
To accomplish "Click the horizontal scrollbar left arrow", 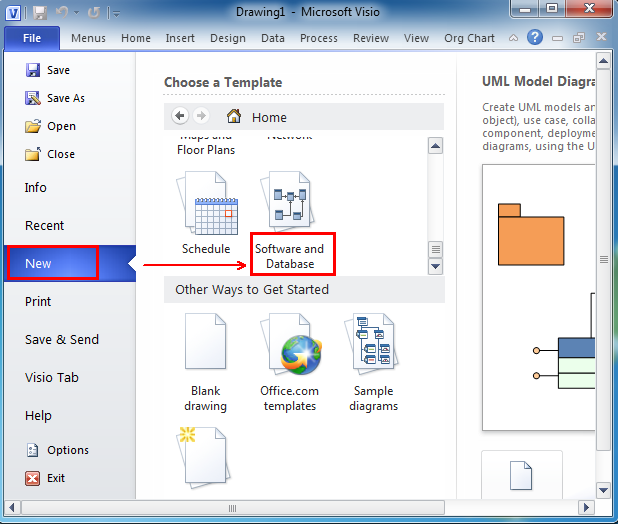I will tap(12, 507).
